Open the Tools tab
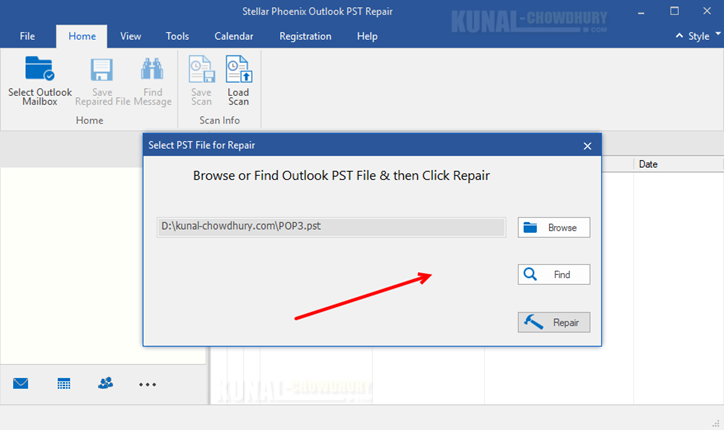This screenshot has width=724, height=430. point(177,36)
